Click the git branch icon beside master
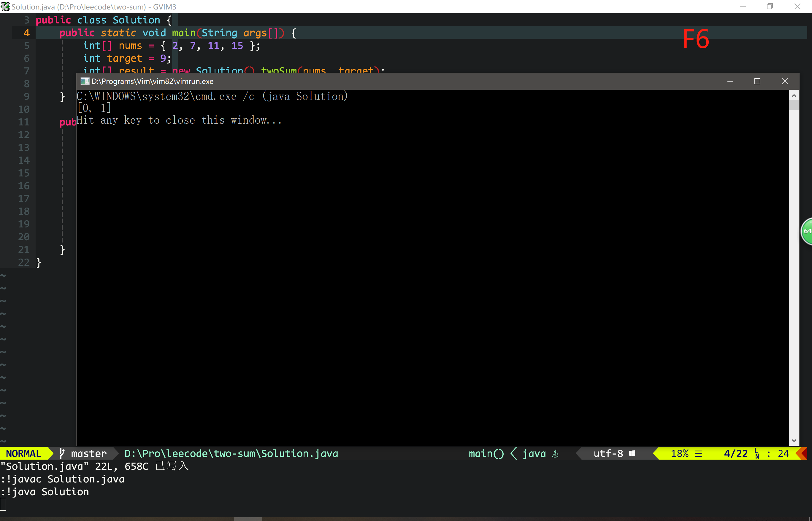Screen dimensions: 812x521 (x=62, y=453)
